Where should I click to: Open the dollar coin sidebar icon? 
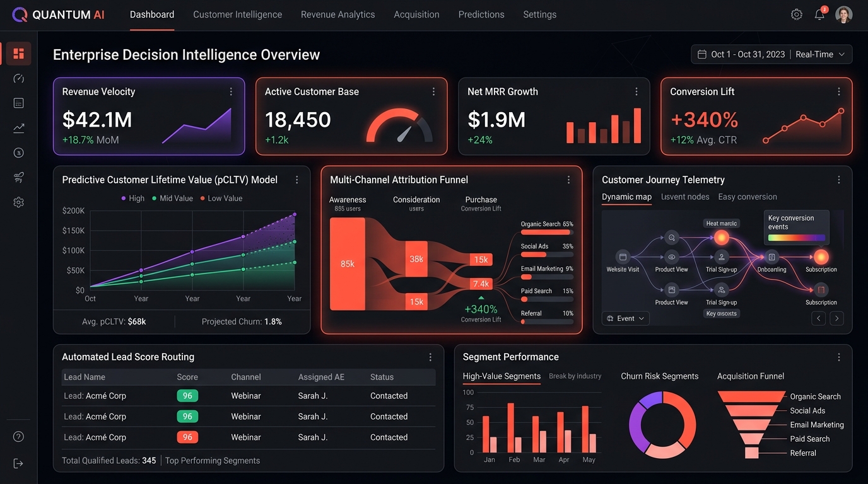click(18, 153)
